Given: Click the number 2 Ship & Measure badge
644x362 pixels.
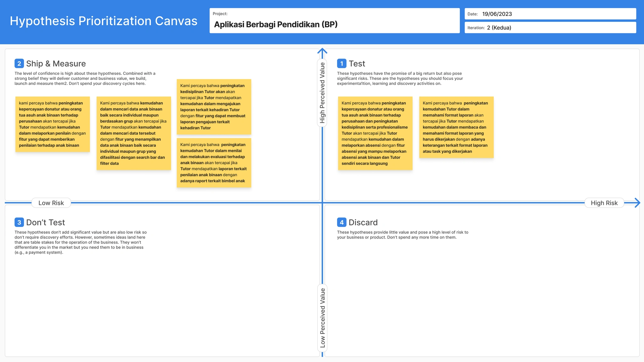Looking at the screenshot, I should [x=19, y=63].
